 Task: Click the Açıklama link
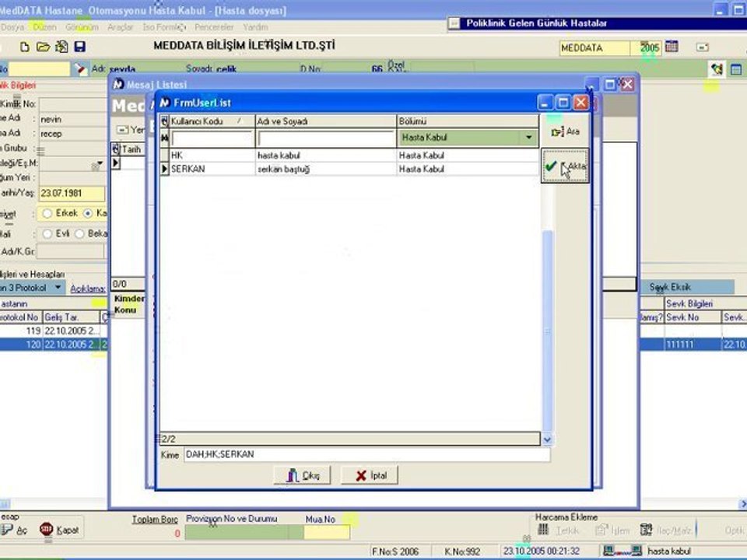pos(88,289)
